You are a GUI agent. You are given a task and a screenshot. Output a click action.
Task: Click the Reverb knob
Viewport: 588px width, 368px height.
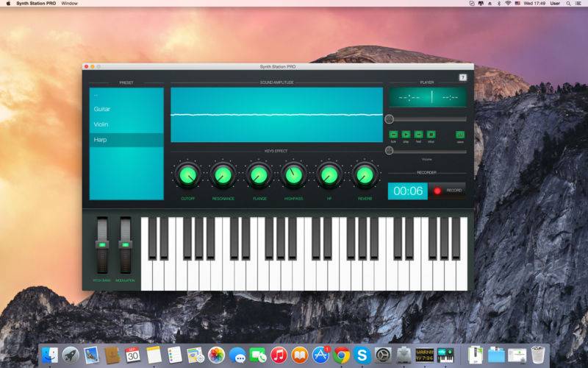point(365,175)
